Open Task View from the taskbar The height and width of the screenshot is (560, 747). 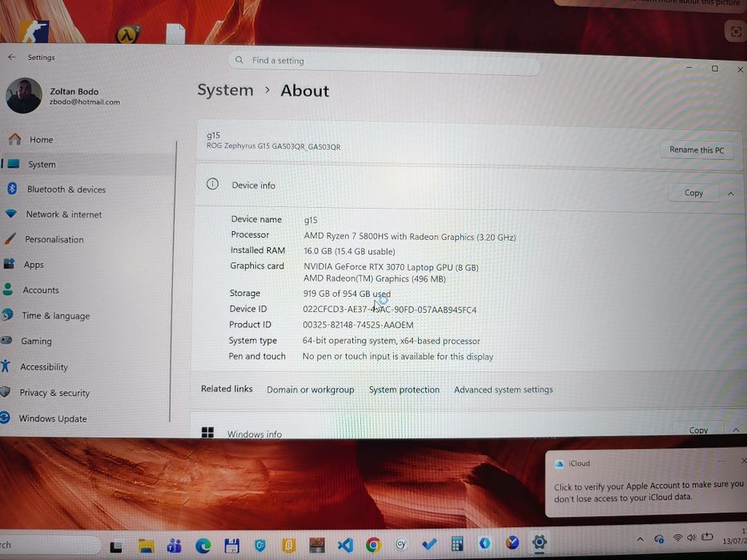click(116, 546)
